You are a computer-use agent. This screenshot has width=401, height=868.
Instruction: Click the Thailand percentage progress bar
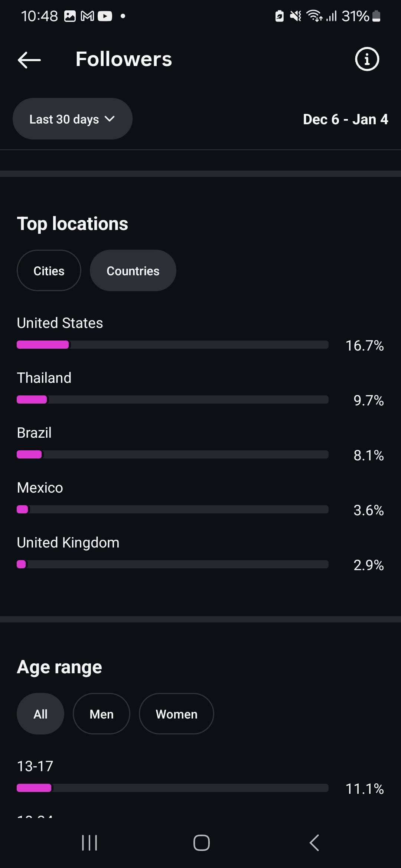point(172,400)
